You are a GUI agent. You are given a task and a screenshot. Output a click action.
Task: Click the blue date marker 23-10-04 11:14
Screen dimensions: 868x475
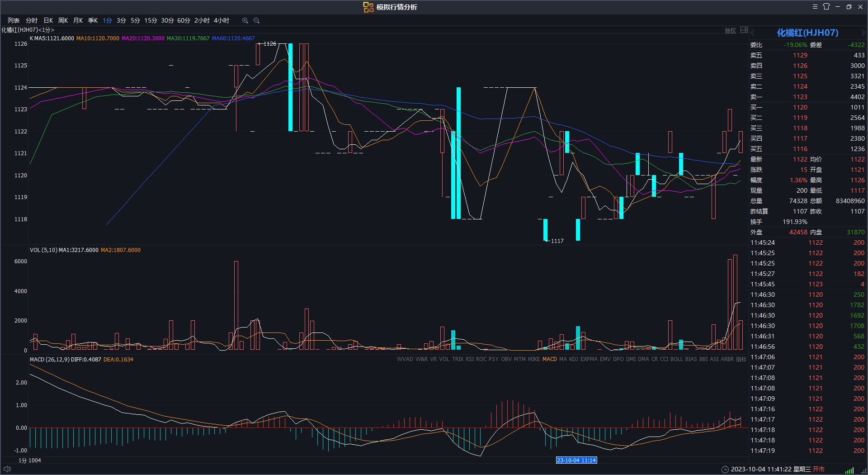click(x=576, y=460)
